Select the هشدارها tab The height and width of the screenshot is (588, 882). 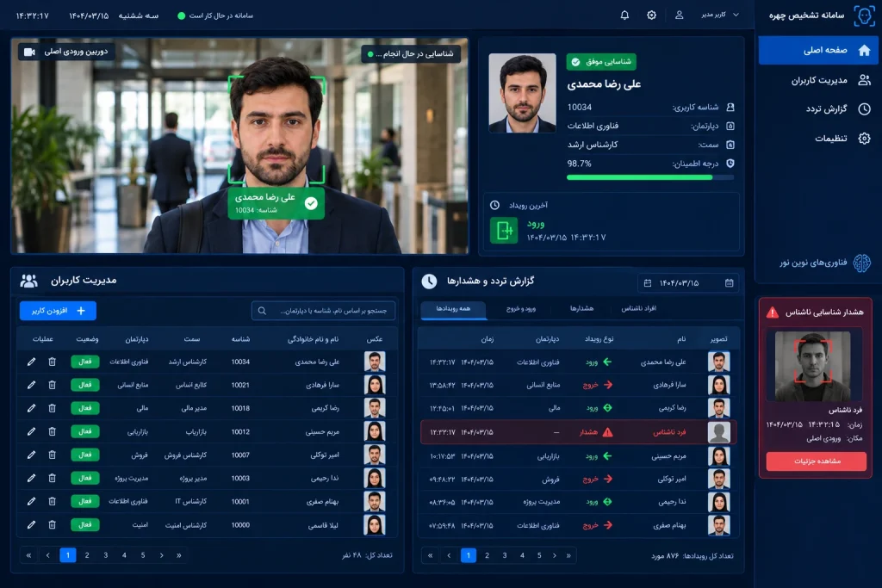point(581,308)
